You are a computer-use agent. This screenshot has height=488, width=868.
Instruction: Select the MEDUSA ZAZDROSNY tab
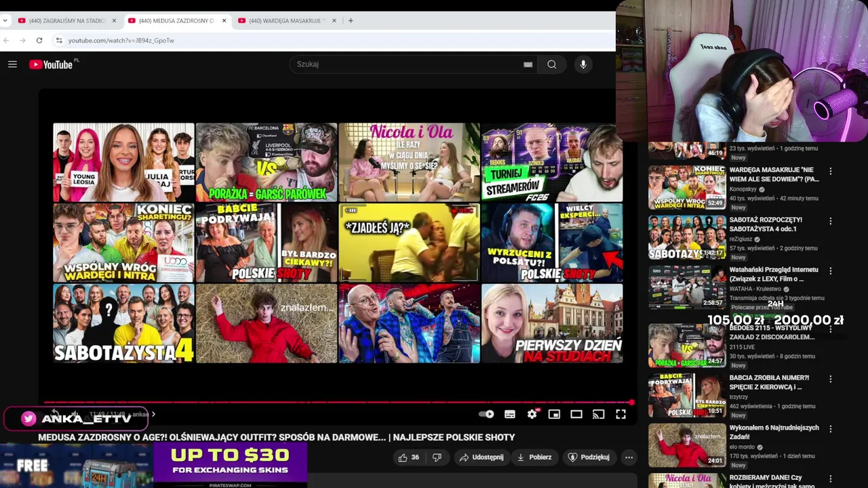[x=176, y=20]
